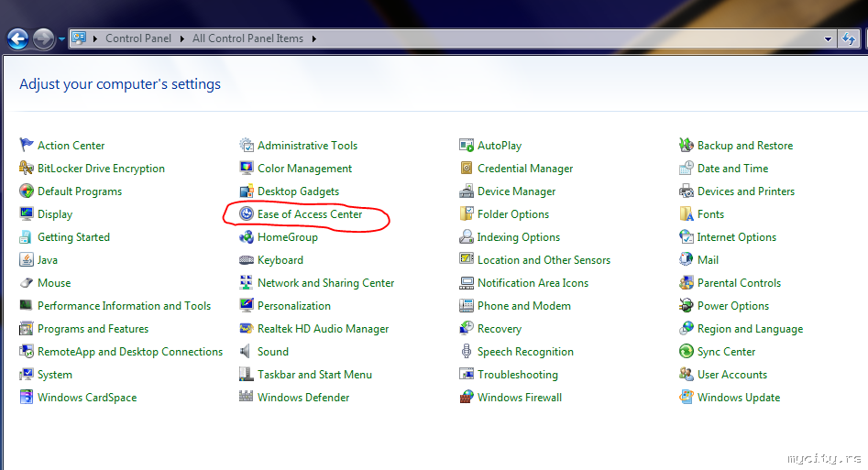868x470 pixels.
Task: Click the Folder Options icon
Action: pyautogui.click(x=467, y=213)
